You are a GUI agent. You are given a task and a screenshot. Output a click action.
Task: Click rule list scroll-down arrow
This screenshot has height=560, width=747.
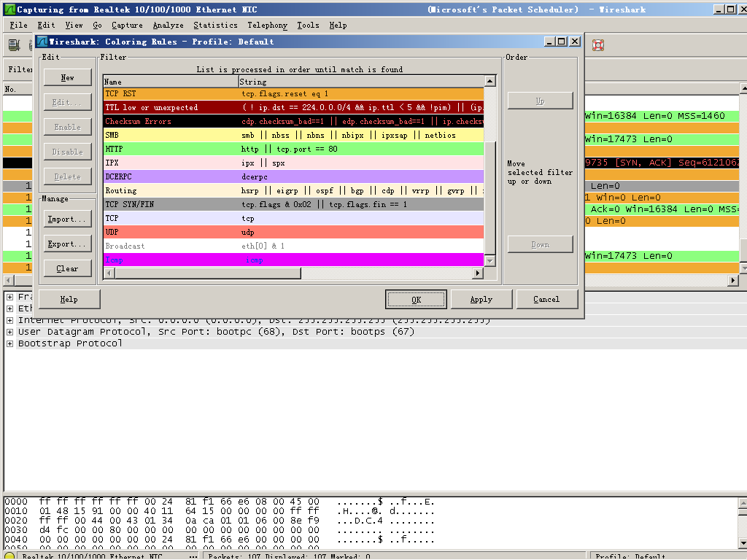pyautogui.click(x=490, y=261)
